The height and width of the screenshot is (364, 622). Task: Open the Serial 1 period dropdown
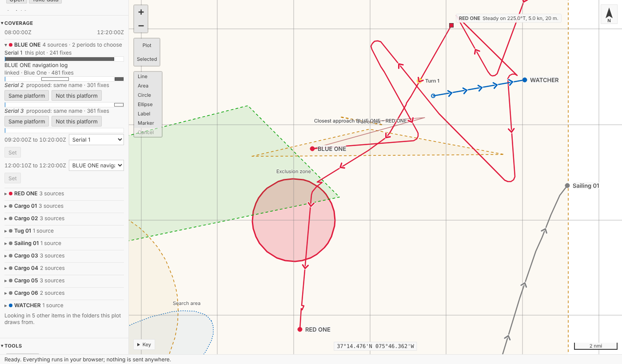pos(96,139)
